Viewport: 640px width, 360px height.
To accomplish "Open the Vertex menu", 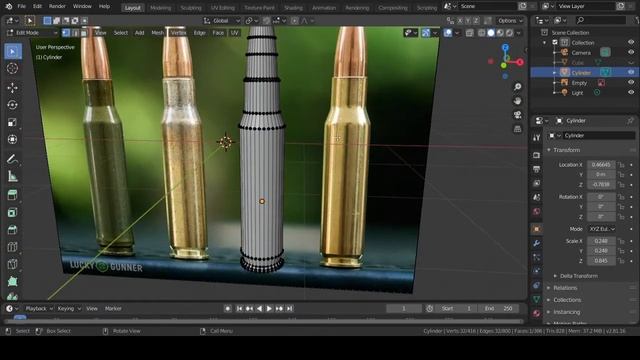I will pyautogui.click(x=178, y=33).
